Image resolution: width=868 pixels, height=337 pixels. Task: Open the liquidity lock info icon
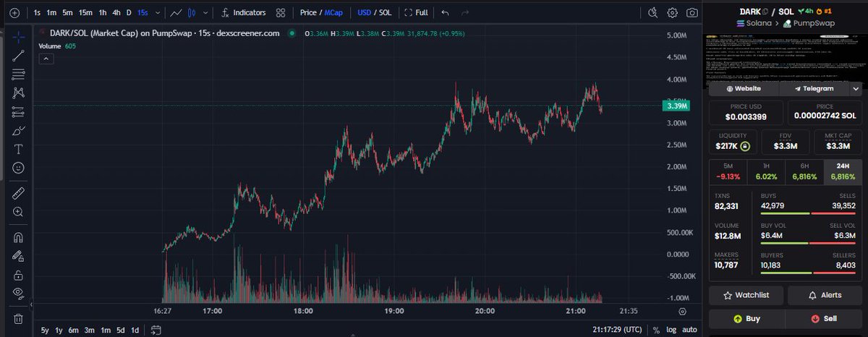tap(744, 146)
